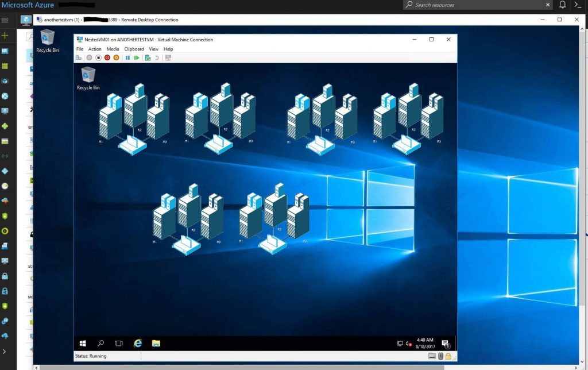Open the View menu
This screenshot has height=370, width=588.
click(x=153, y=49)
